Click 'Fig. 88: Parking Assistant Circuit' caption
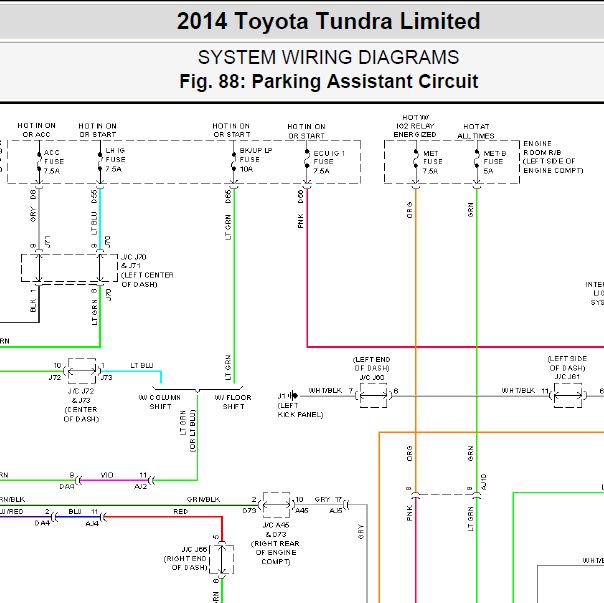Screen dimensions: 604x603 coord(329,81)
